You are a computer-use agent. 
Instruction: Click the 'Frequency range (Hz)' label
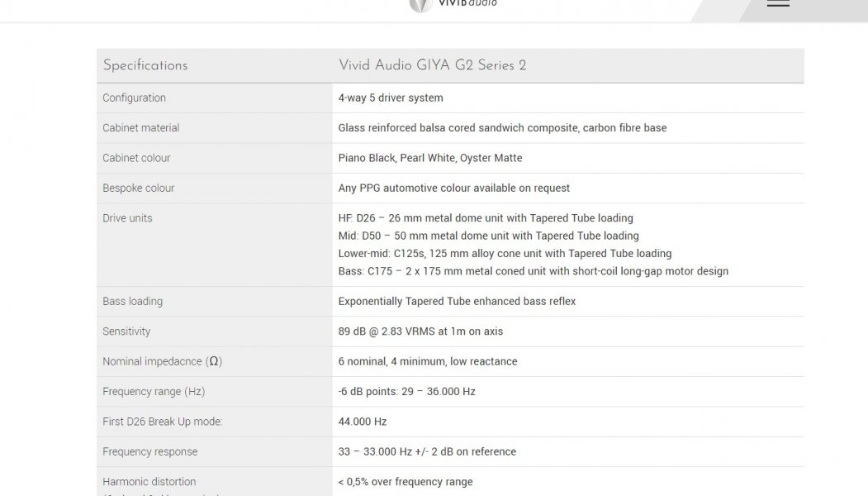click(154, 391)
